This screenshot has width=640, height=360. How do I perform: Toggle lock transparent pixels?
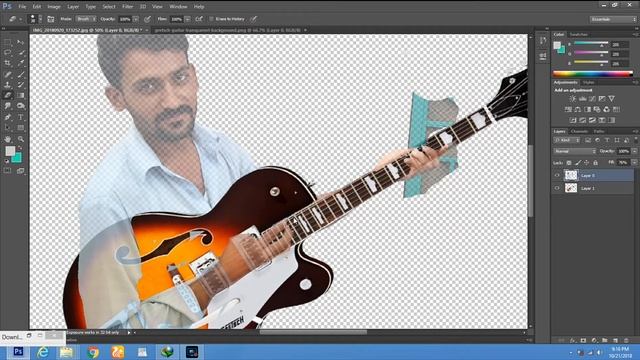pos(569,163)
